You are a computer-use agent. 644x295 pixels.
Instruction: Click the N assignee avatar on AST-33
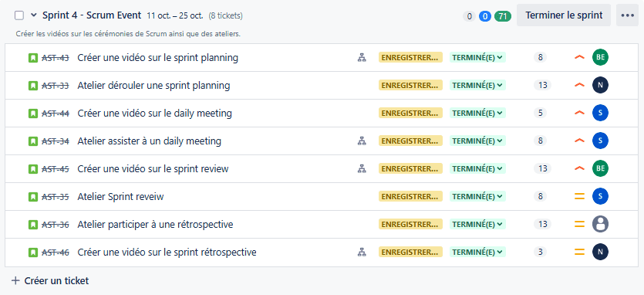600,85
